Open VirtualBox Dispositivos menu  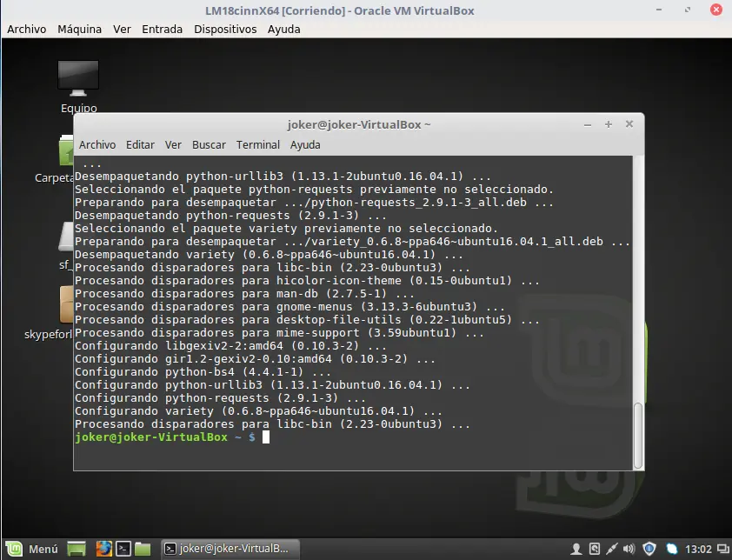pyautogui.click(x=225, y=29)
